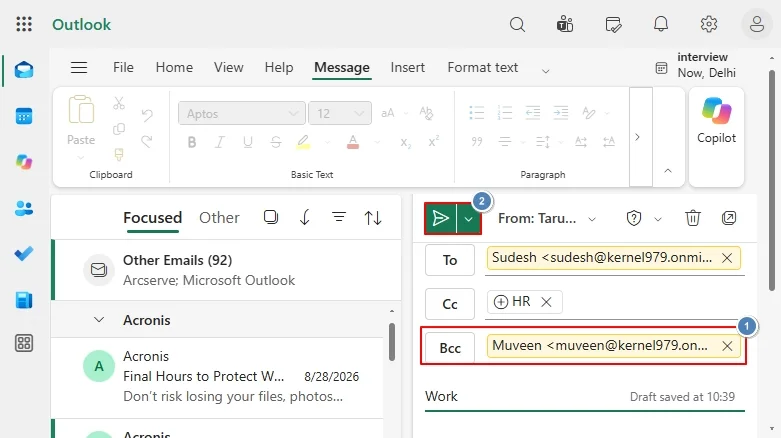
Task: Toggle the Quote paragraph style
Action: pos(477,142)
